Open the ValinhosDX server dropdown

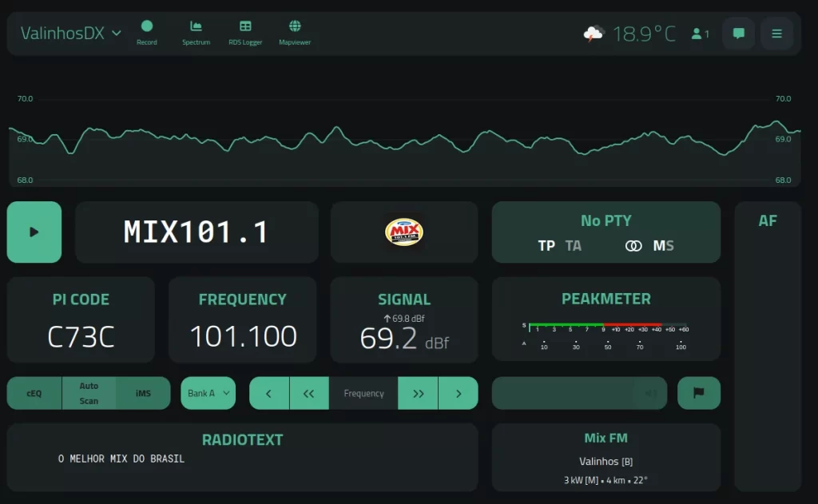coord(71,34)
